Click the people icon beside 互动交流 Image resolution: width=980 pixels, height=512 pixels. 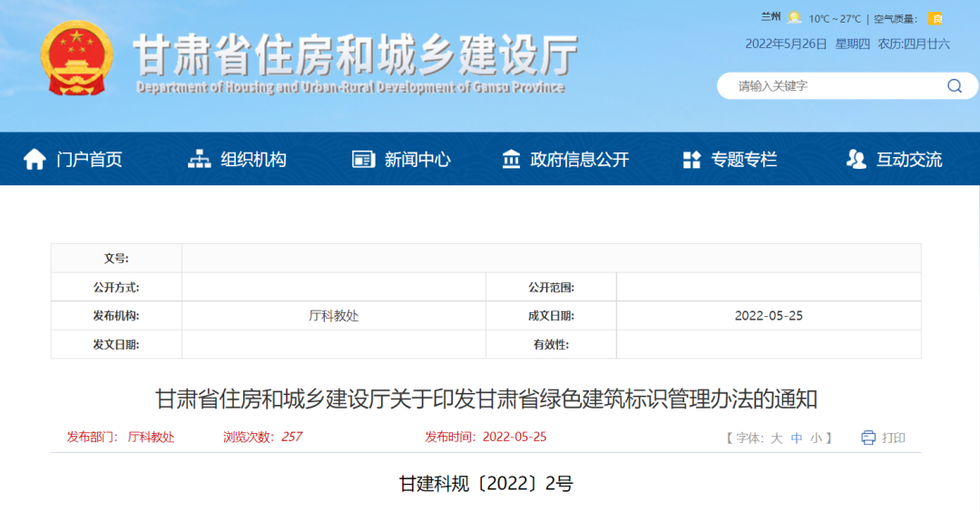tap(857, 160)
